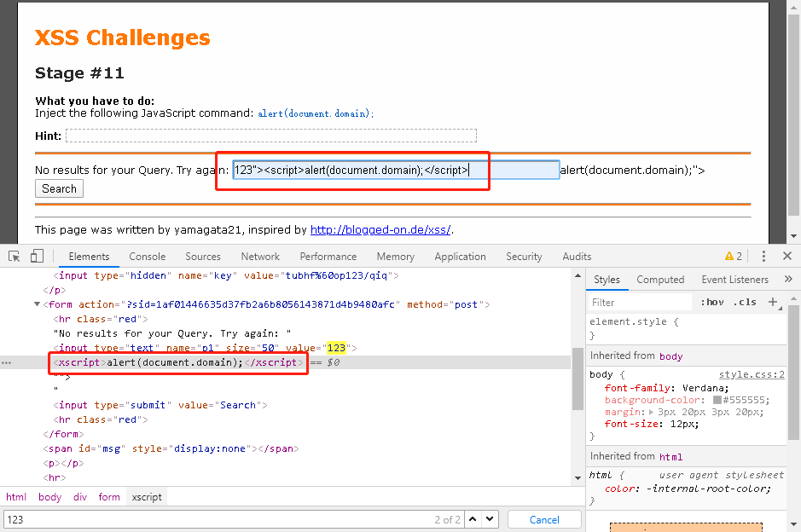This screenshot has width=801, height=532.
Task: Open the style.css:2 source link
Action: pos(752,374)
